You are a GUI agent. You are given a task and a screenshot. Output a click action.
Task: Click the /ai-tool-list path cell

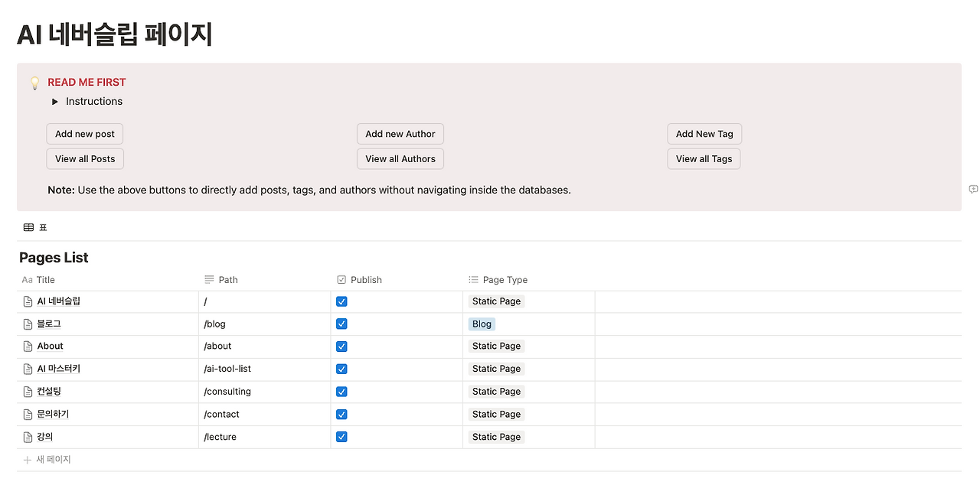[227, 369]
